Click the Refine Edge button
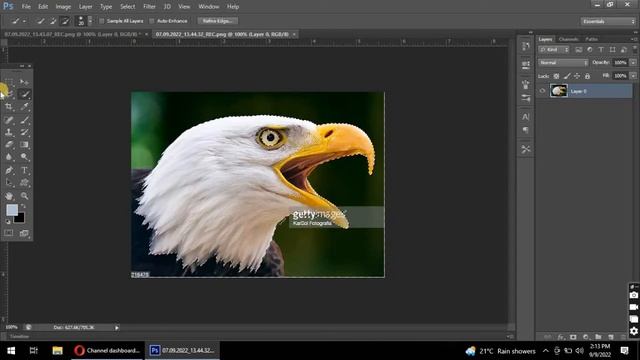Image resolution: width=640 pixels, height=360 pixels. [x=218, y=21]
